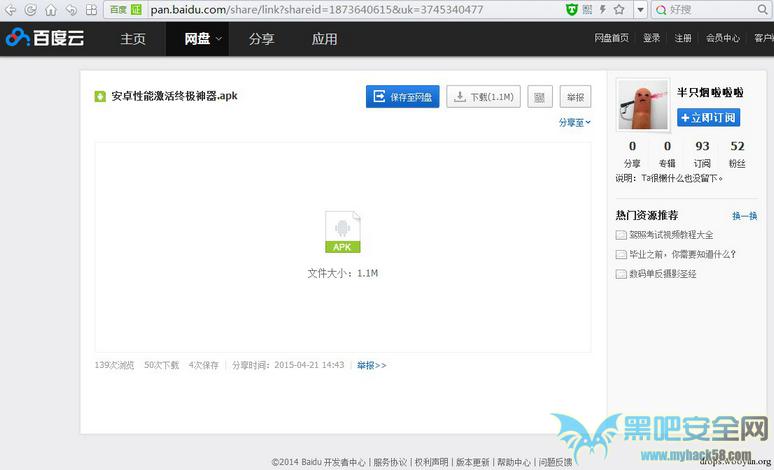Click the large APK file thumbnail

click(343, 232)
